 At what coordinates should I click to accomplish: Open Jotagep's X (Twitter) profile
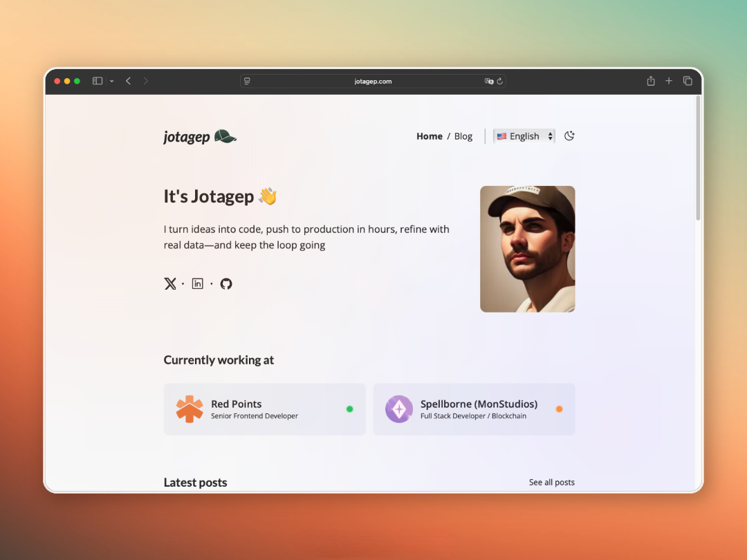170,283
